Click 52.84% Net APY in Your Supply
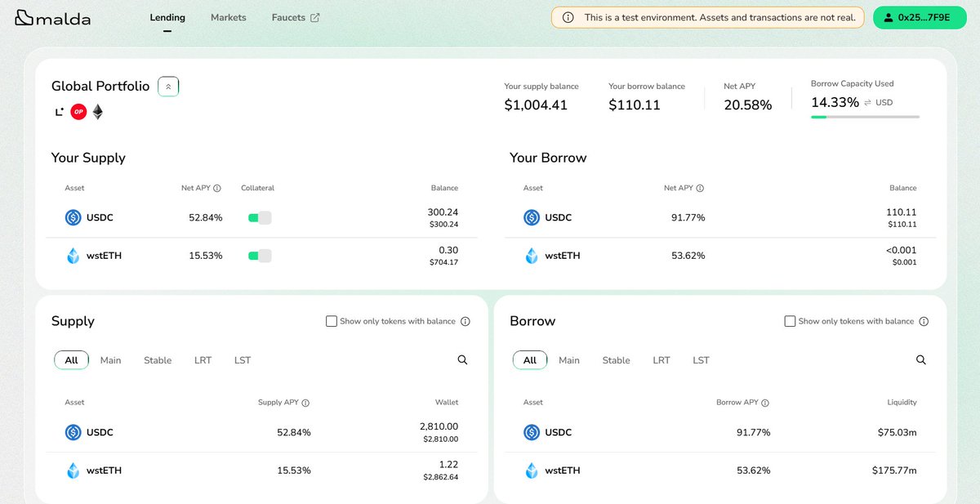The image size is (980, 504). 206,217
